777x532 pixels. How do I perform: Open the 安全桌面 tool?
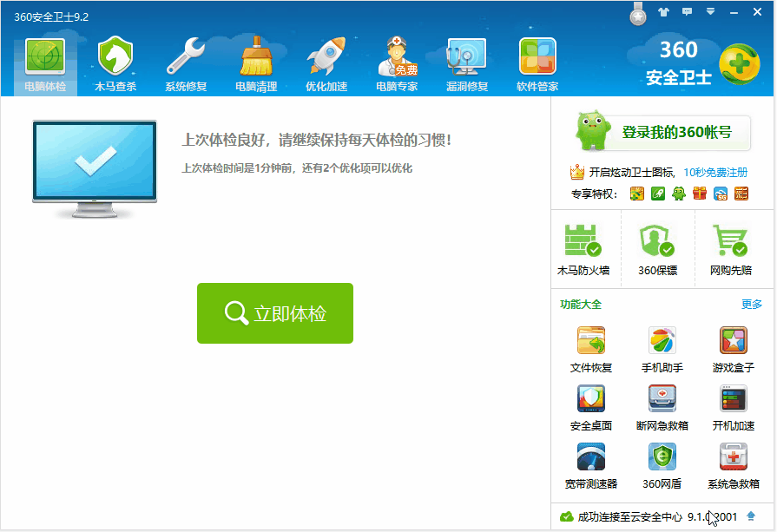click(x=591, y=407)
